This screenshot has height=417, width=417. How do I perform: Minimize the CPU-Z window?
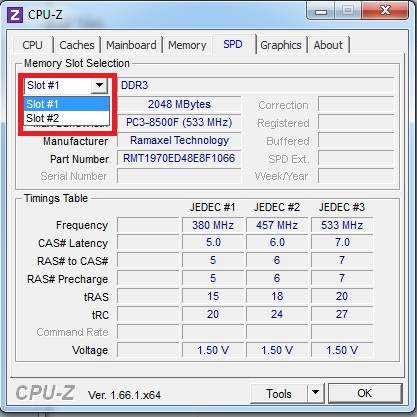pos(321,12)
